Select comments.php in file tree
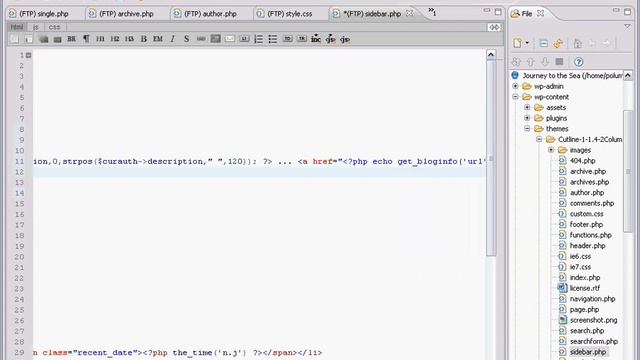Viewport: 640px width, 360px height. tap(592, 203)
